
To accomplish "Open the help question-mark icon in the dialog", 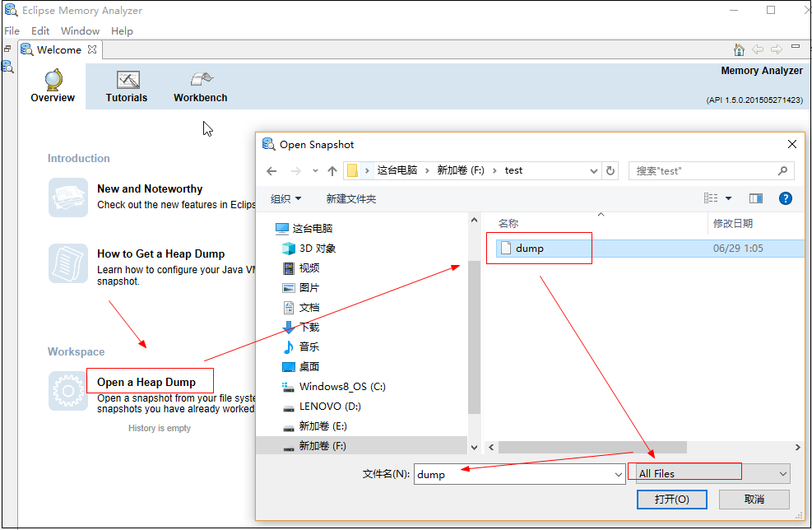I will (x=786, y=198).
